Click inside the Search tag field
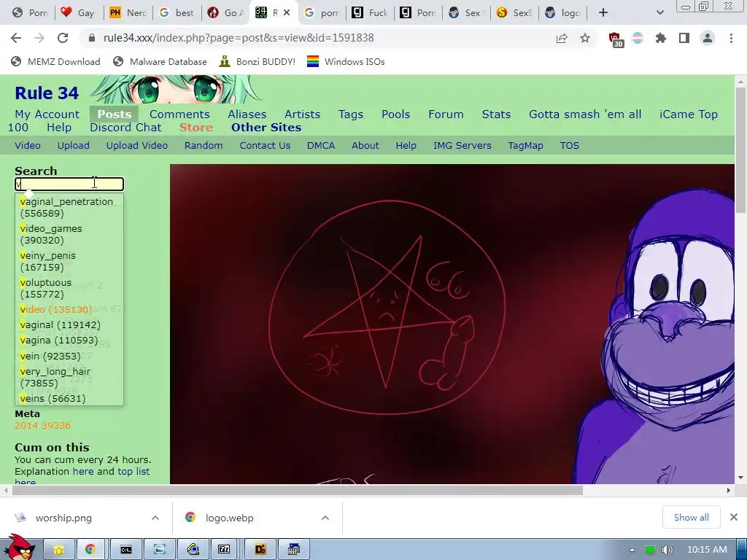The height and width of the screenshot is (560, 747). click(x=69, y=184)
